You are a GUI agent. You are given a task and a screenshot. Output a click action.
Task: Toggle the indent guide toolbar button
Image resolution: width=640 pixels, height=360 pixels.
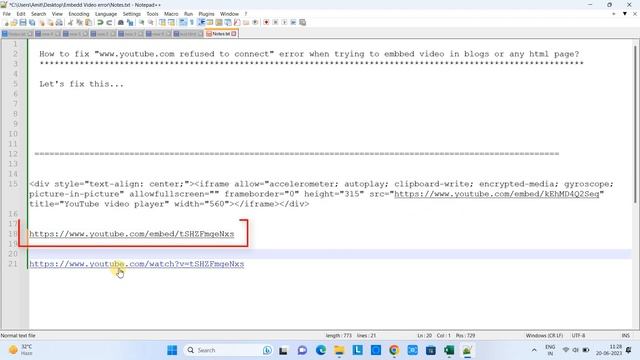(201, 22)
